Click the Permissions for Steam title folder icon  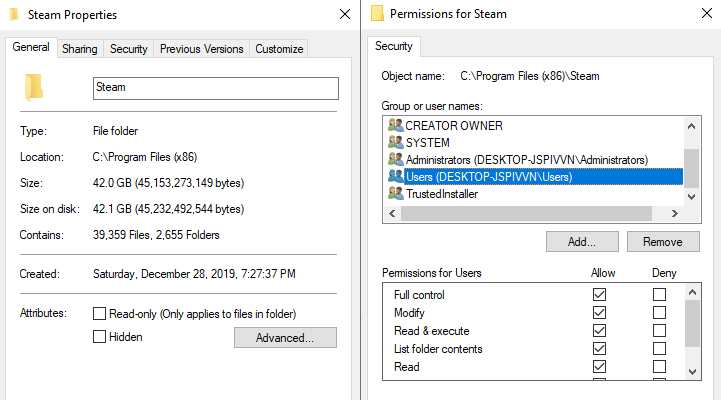[377, 13]
